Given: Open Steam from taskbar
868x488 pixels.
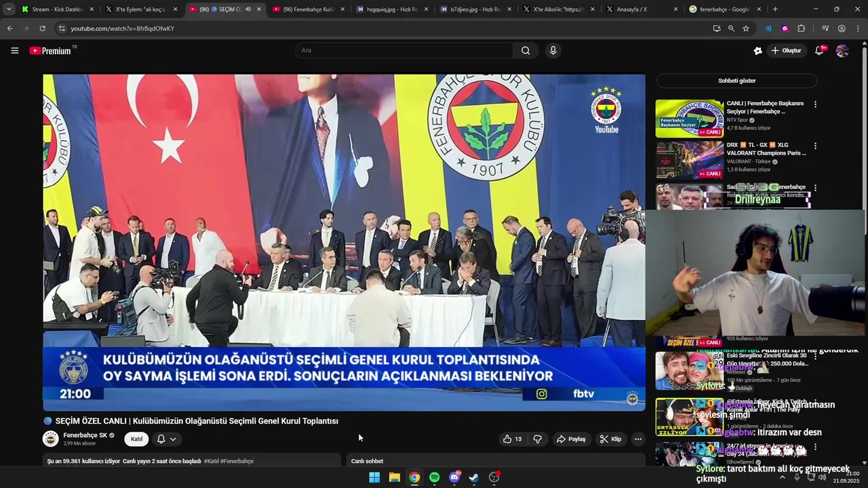Looking at the screenshot, I should click(474, 477).
